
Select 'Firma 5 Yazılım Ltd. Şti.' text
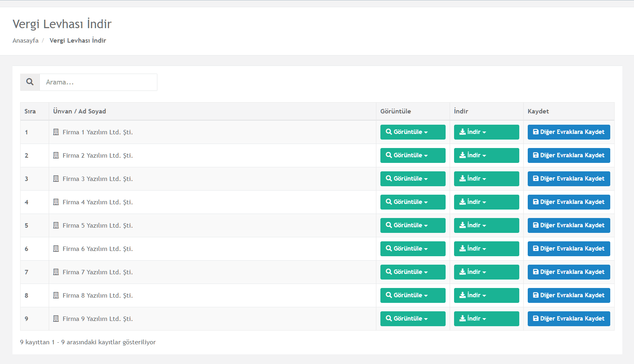pyautogui.click(x=97, y=225)
